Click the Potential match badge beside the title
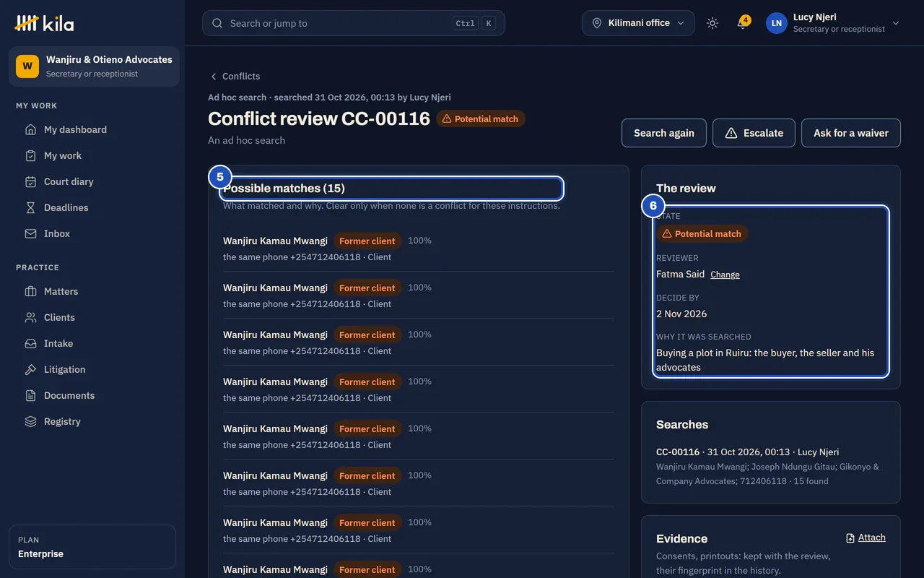The height and width of the screenshot is (578, 924). click(480, 118)
